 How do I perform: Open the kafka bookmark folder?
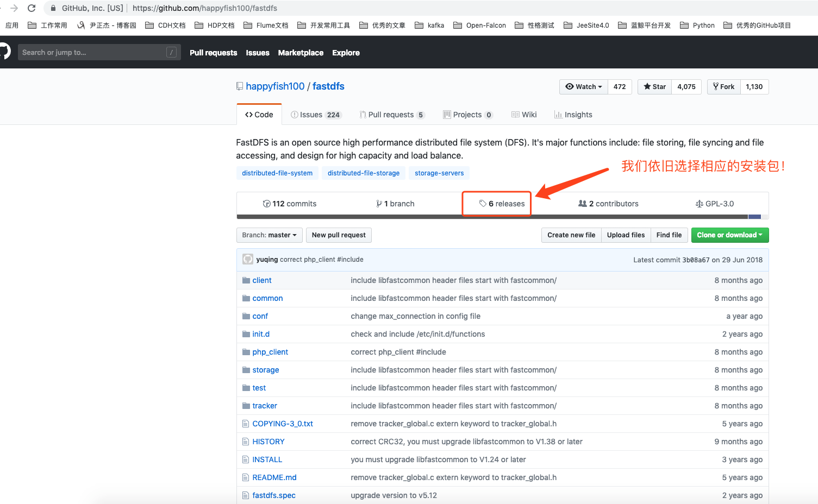429,26
